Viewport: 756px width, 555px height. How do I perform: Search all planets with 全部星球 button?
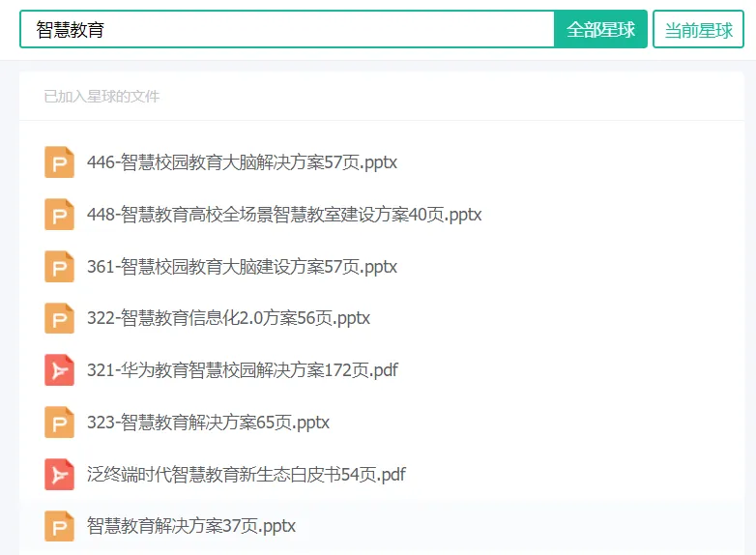tap(600, 29)
